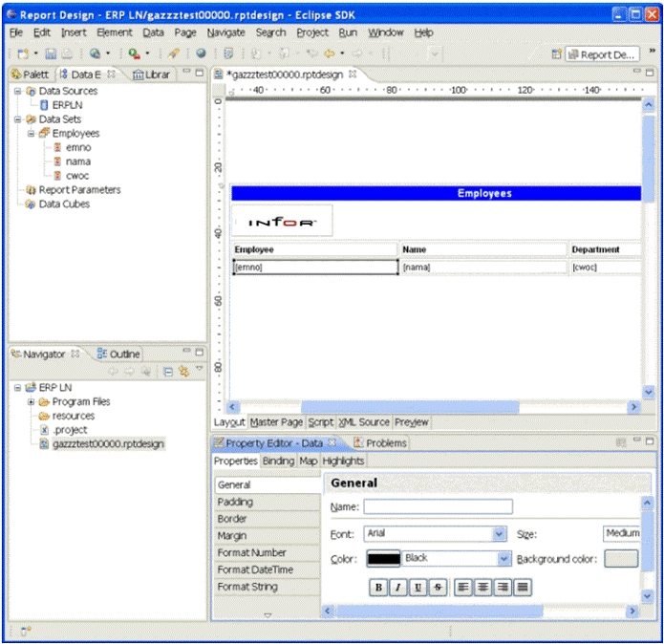664x644 pixels.
Task: Click the Save icon in the toolbar
Action: pos(51,54)
